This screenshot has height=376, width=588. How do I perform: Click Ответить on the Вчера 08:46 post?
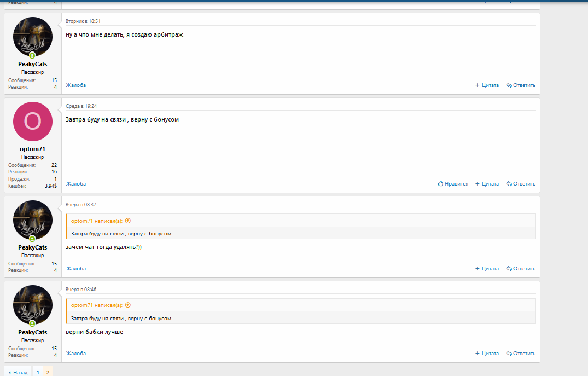click(x=521, y=354)
